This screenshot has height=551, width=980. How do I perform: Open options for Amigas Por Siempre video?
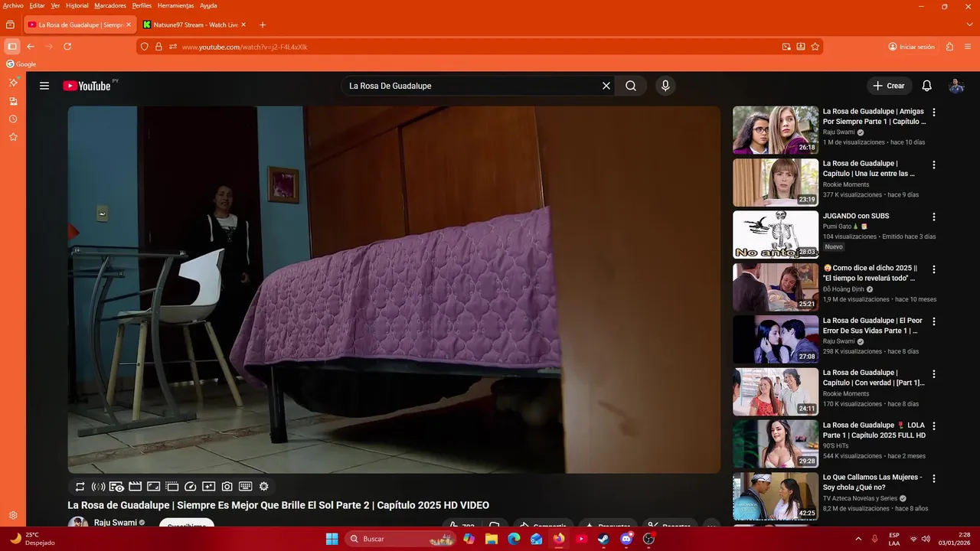tap(933, 112)
